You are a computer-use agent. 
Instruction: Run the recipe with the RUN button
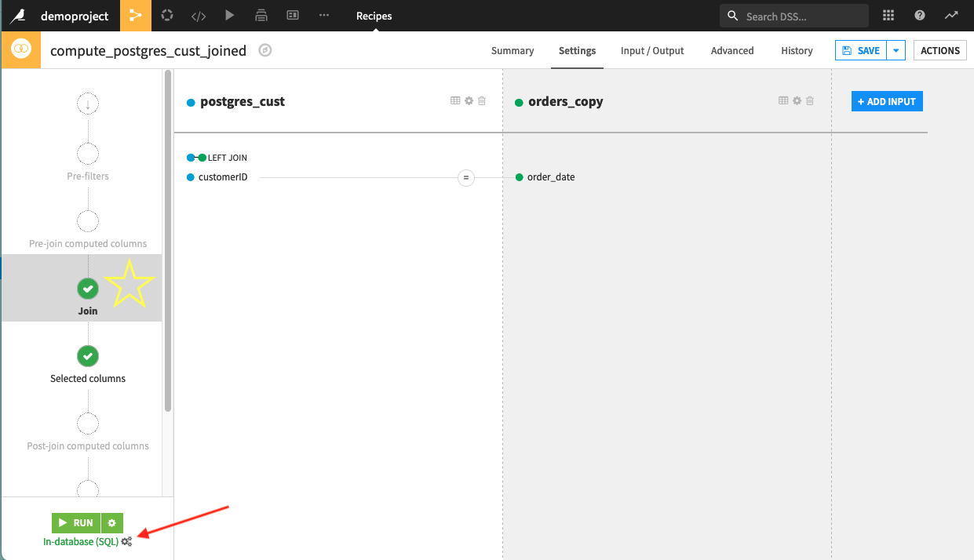tap(76, 522)
